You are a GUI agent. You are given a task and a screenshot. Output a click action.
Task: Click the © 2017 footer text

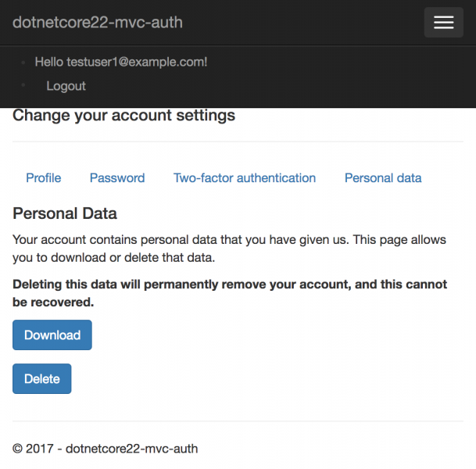point(105,449)
